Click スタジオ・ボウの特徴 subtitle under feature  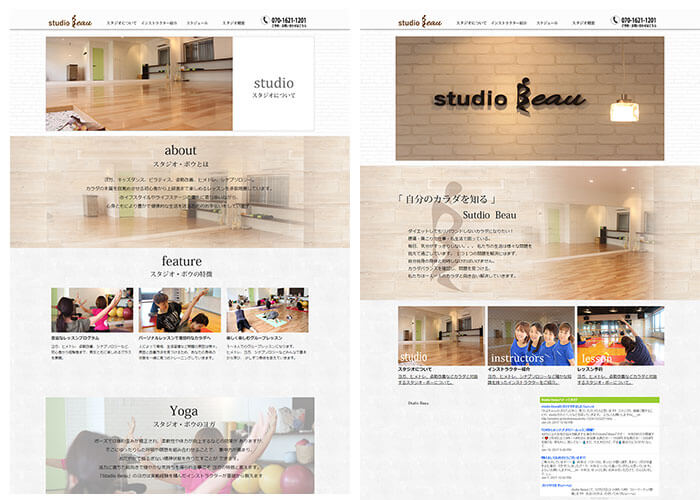[x=181, y=274]
